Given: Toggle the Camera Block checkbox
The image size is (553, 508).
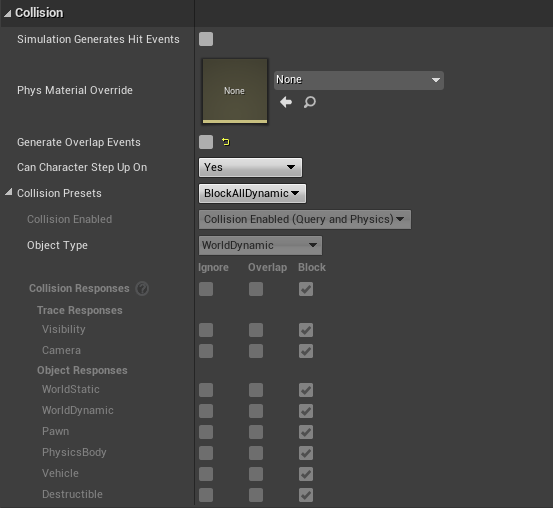Looking at the screenshot, I should (306, 351).
